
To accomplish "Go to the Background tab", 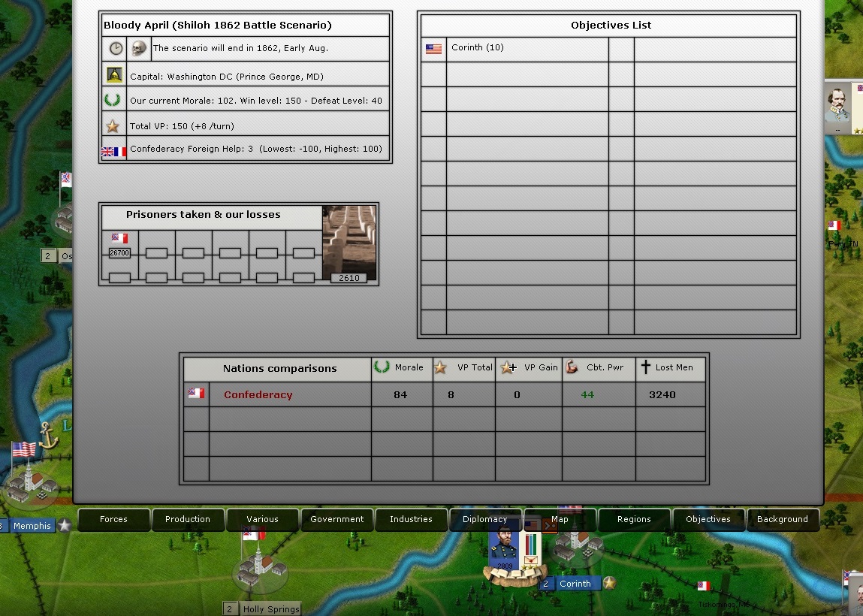I will (x=782, y=519).
